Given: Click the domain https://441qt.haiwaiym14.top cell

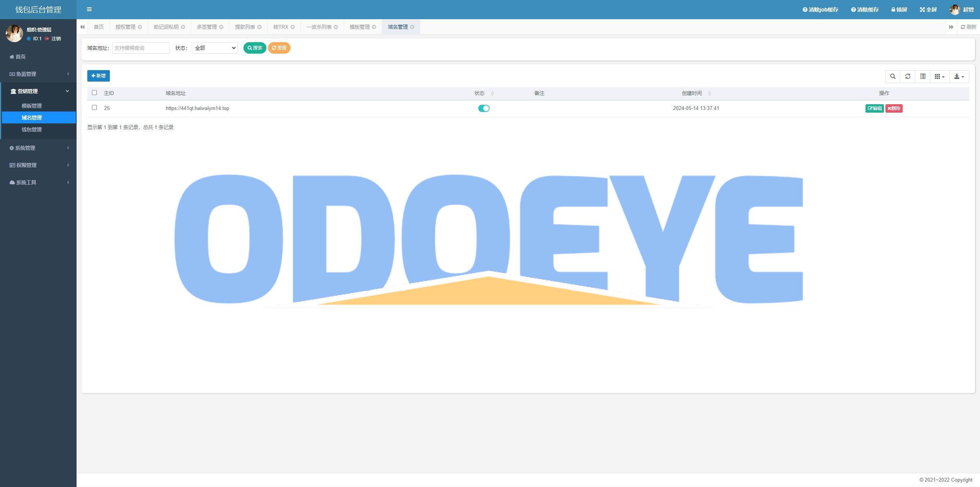Looking at the screenshot, I should tap(198, 108).
